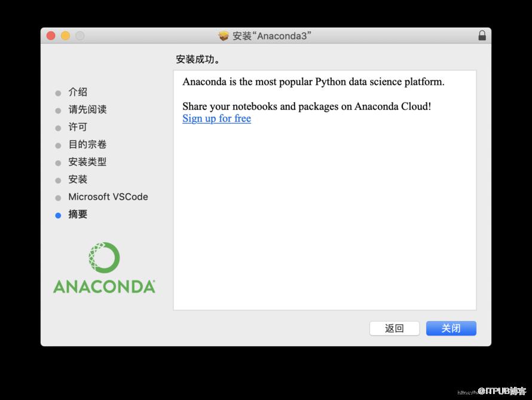Screen dimensions: 532x400
Task: Click the 返回 button
Action: 395,328
